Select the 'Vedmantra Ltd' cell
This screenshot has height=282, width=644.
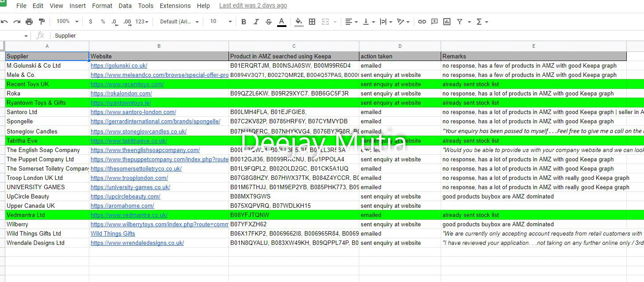point(47,215)
